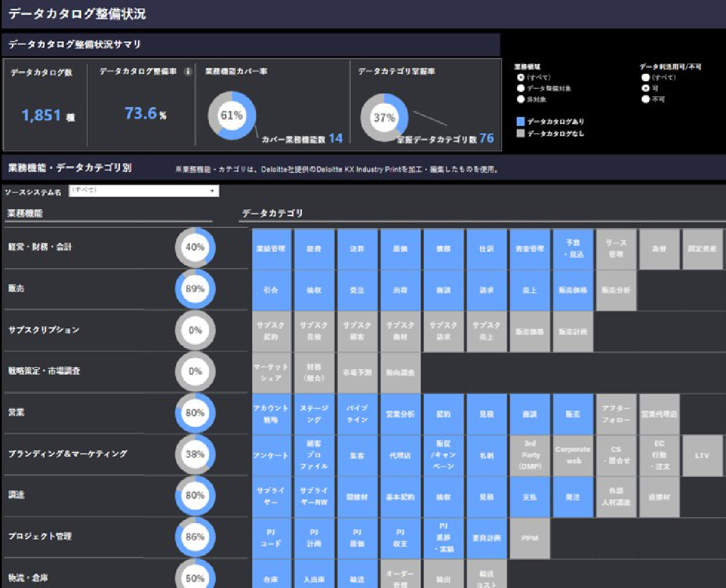Click the 61% business function coverage donut
Screen dimensions: 726x588
click(232, 116)
